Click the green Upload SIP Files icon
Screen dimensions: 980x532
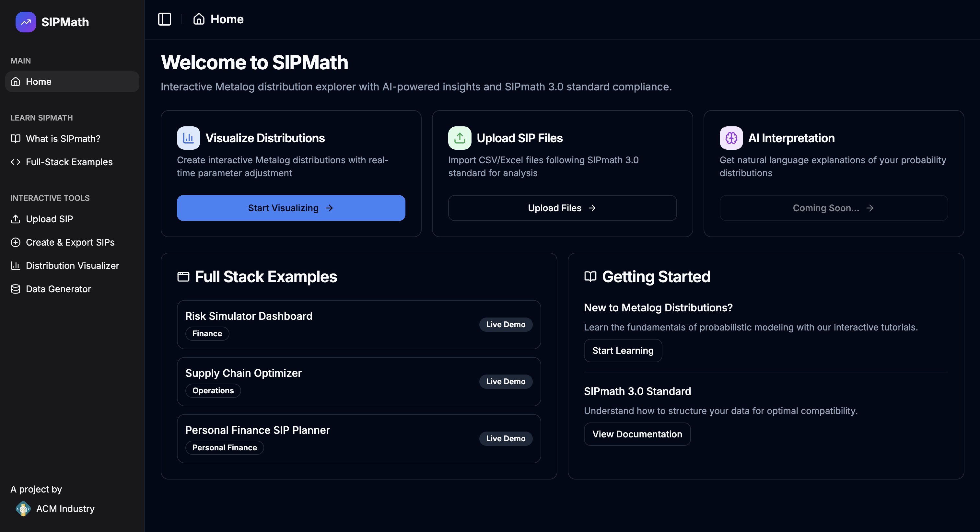click(x=460, y=138)
